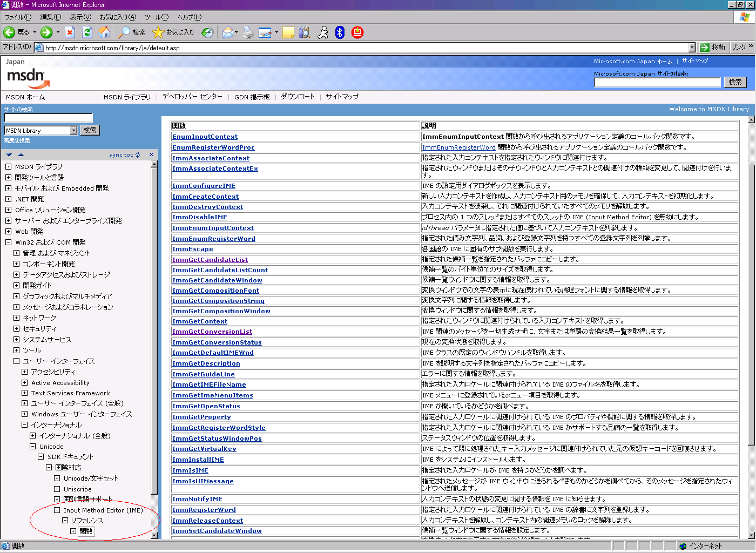
Task: Click the リンク links toolbar label
Action: (738, 48)
